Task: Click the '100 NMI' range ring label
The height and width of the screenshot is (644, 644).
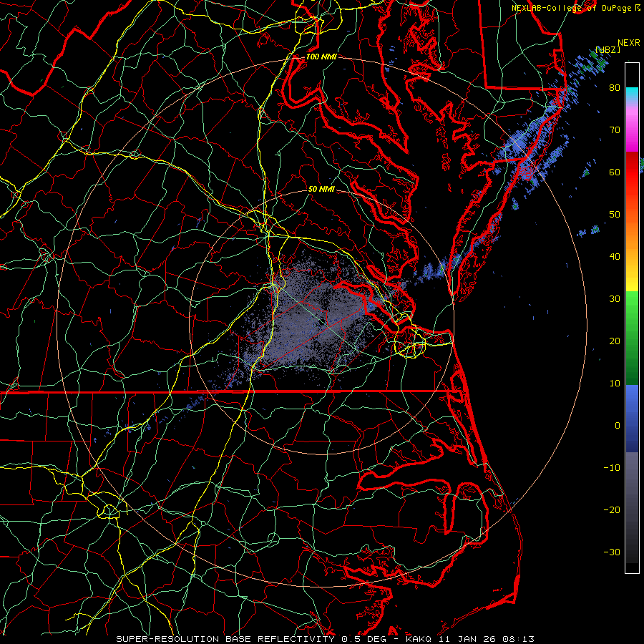Action: [321, 57]
